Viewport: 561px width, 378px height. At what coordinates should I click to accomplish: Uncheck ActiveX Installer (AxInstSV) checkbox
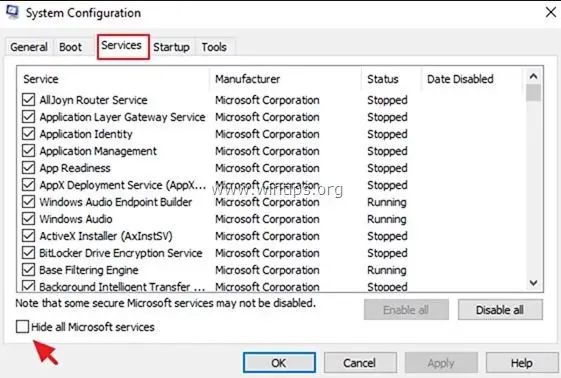[28, 236]
